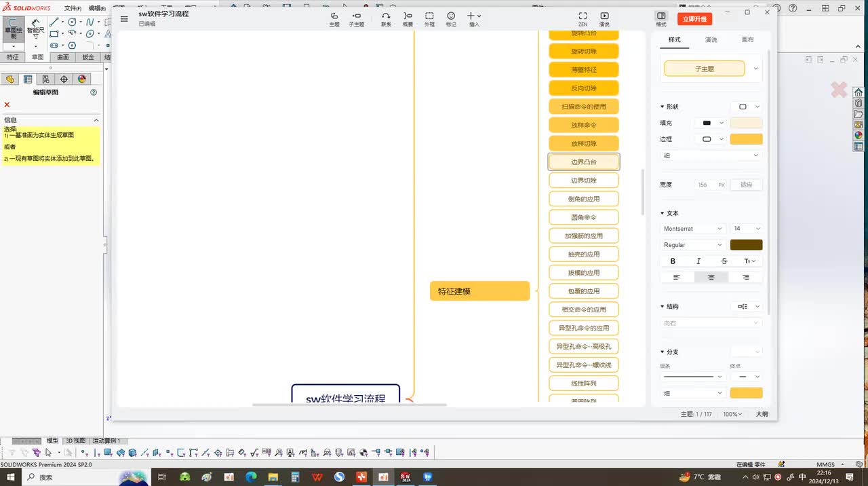Open the text case Tт dropdown
Screen dimensions: 868x486
(750, 261)
